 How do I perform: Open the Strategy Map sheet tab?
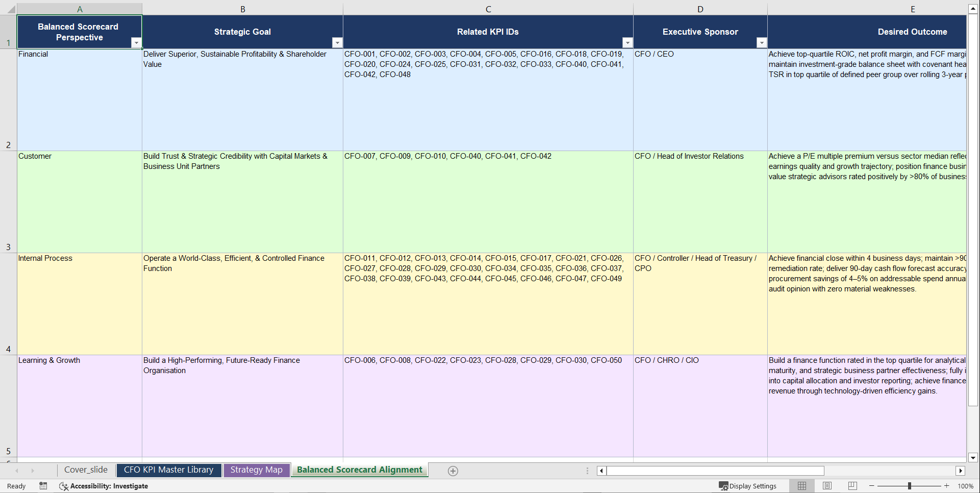click(256, 470)
